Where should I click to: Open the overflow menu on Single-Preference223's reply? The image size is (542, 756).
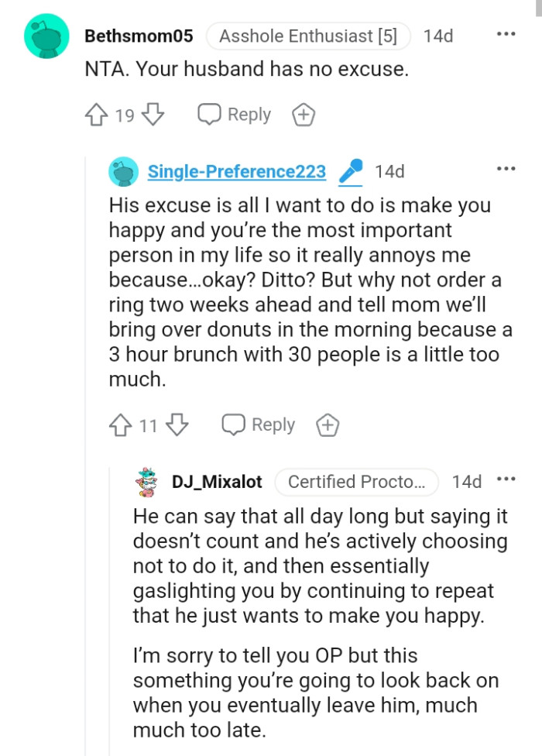tap(506, 167)
